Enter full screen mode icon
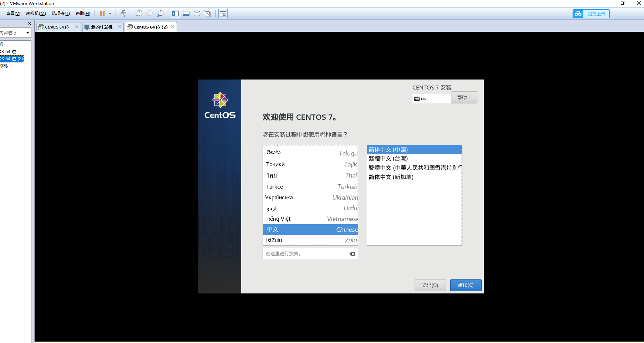The image size is (644, 343). point(197,14)
